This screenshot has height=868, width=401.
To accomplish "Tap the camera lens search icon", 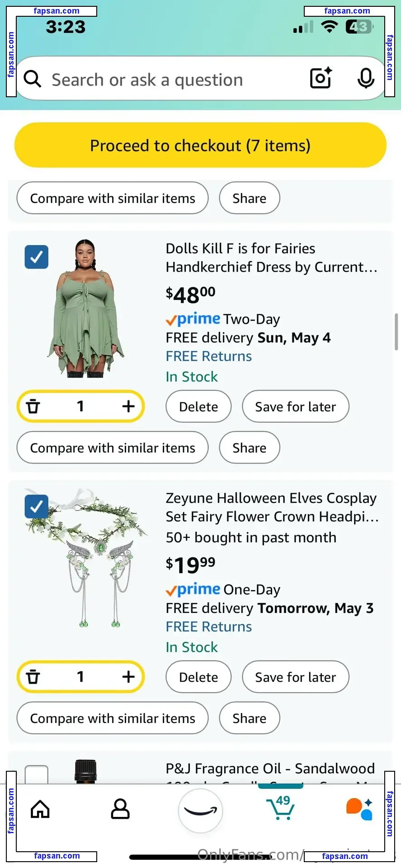I will click(x=321, y=79).
